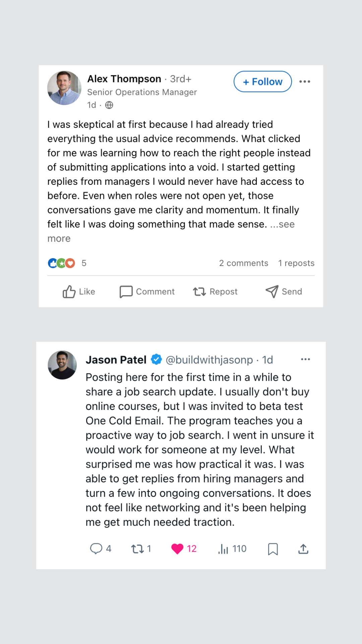Open the view count analytics icon showing 110
This screenshot has height=644, width=362.
click(x=224, y=549)
